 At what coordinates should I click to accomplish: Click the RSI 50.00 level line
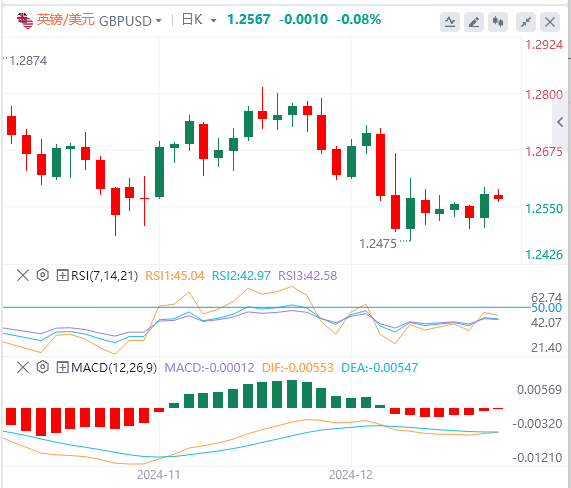click(x=267, y=308)
